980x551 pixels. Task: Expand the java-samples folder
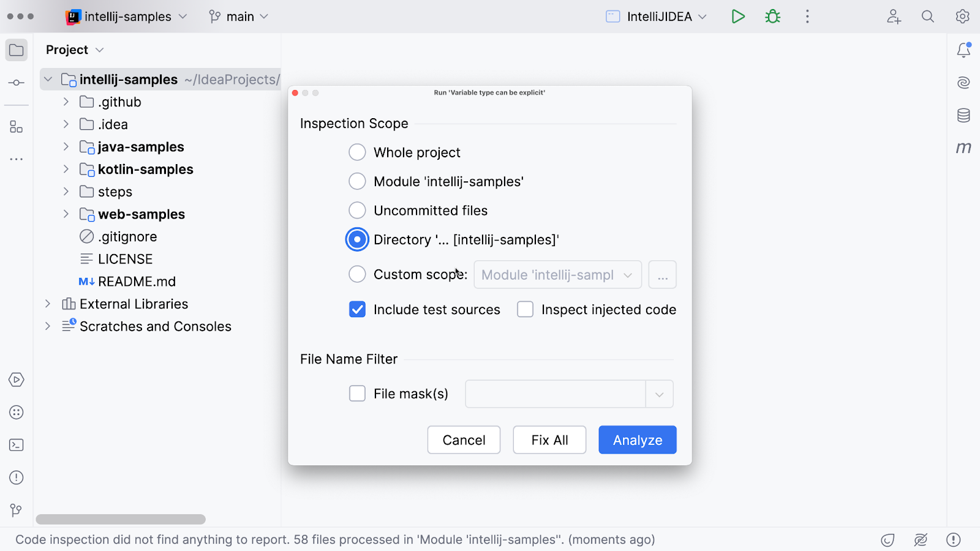[x=66, y=147]
